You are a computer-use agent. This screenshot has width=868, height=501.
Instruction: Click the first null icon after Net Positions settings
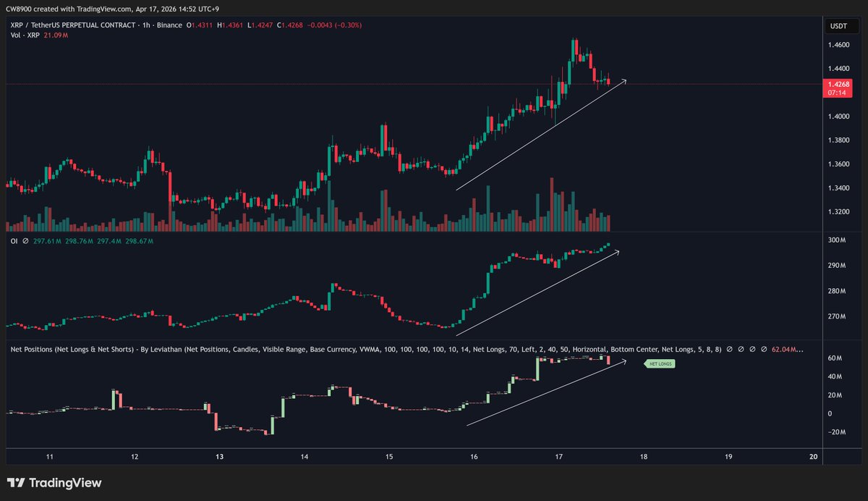(x=731, y=350)
